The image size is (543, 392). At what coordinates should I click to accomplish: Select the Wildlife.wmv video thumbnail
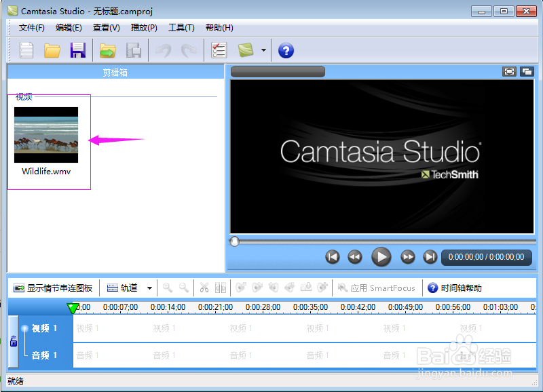click(x=46, y=135)
